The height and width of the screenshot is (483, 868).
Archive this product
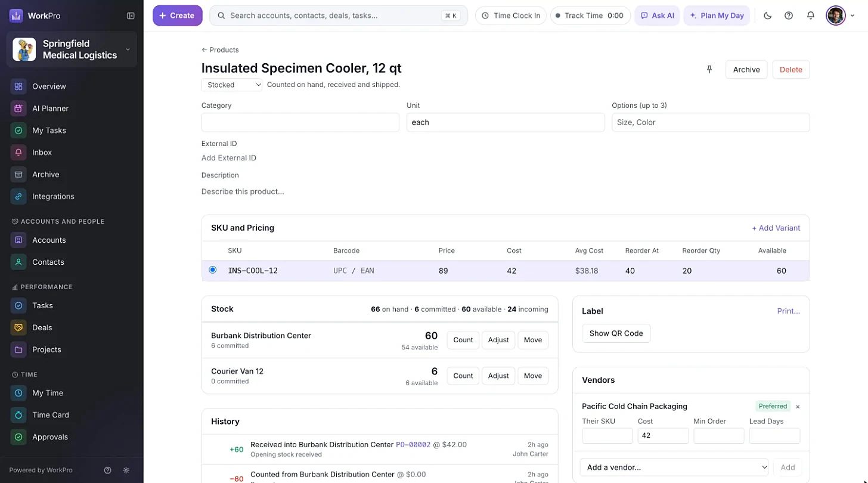pyautogui.click(x=746, y=70)
